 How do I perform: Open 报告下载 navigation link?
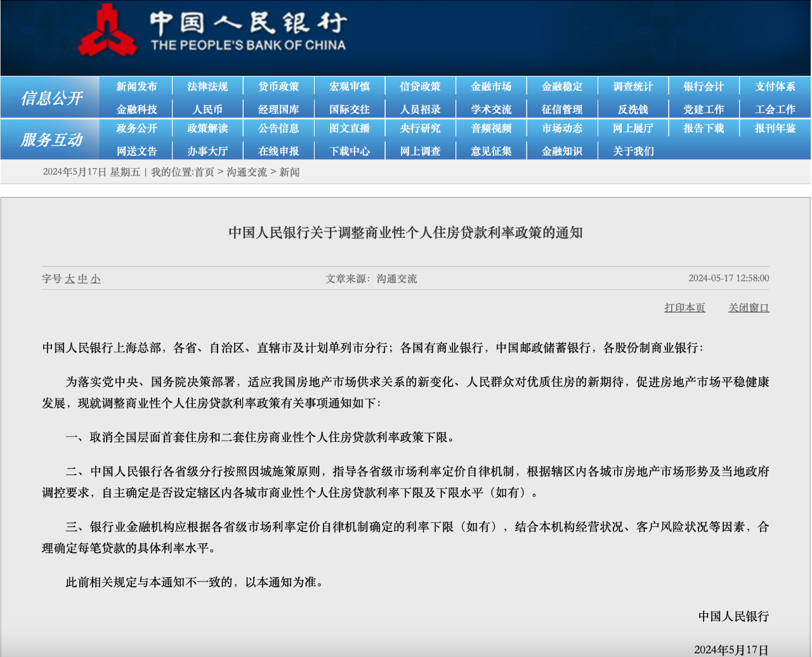pos(704,129)
